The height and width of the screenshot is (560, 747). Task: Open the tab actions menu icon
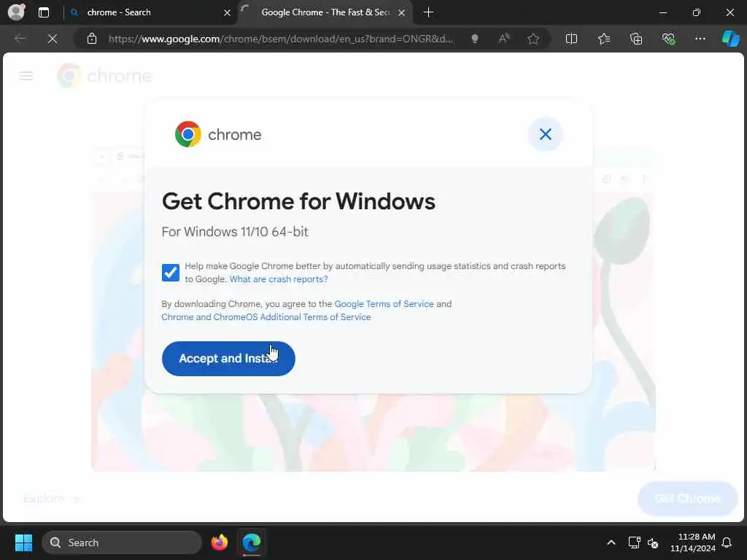pos(44,12)
